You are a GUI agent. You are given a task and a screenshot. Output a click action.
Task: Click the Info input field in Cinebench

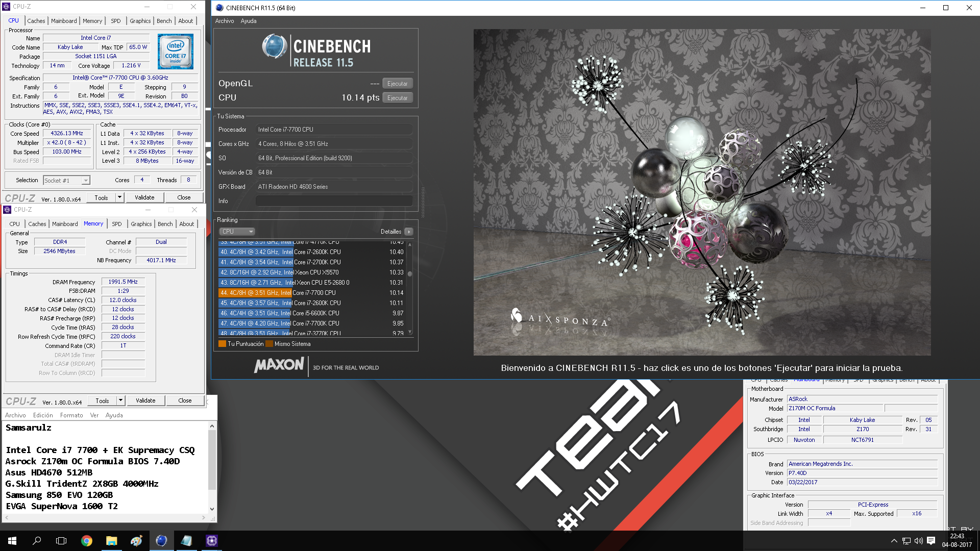334,201
